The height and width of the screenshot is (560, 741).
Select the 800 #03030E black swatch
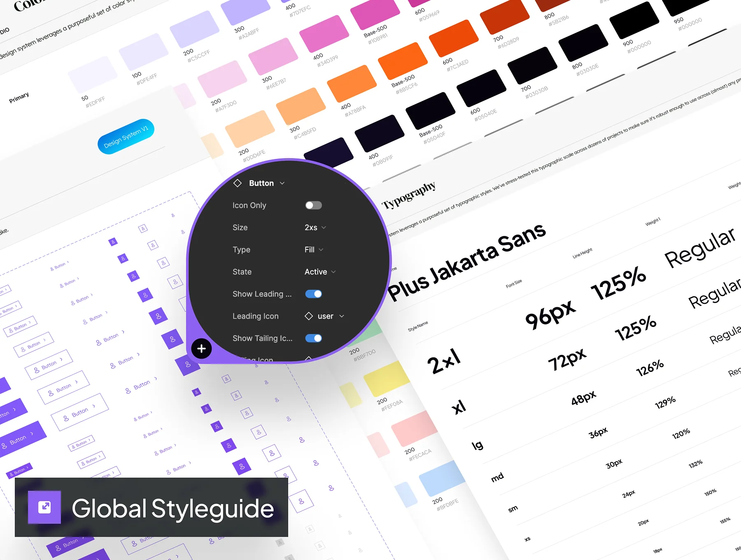[583, 43]
